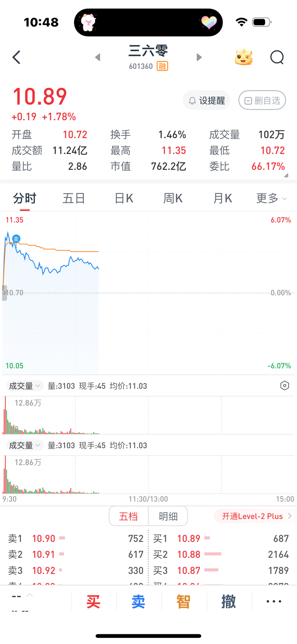Go to next stock with right triangle
The image size is (297, 644).
[x=199, y=57]
